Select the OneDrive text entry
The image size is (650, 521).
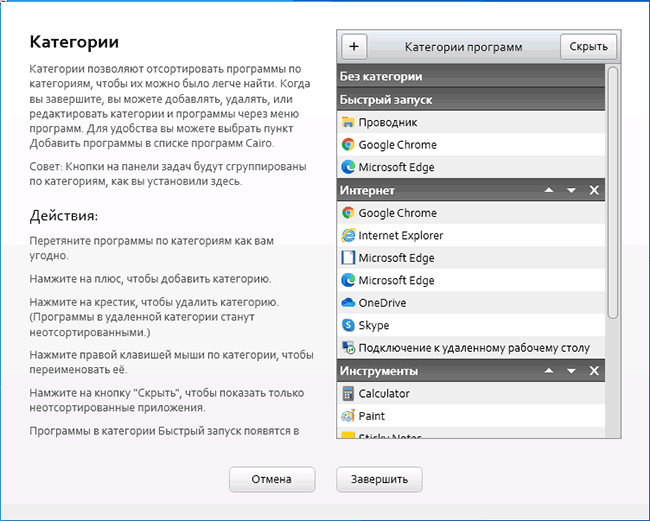(382, 303)
